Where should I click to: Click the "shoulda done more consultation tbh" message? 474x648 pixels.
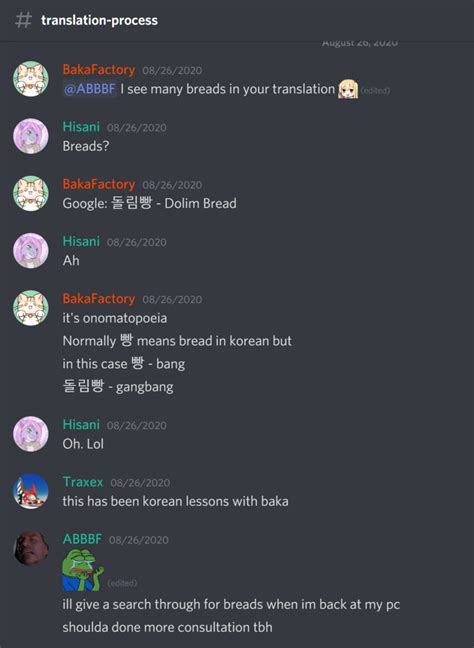[167, 627]
